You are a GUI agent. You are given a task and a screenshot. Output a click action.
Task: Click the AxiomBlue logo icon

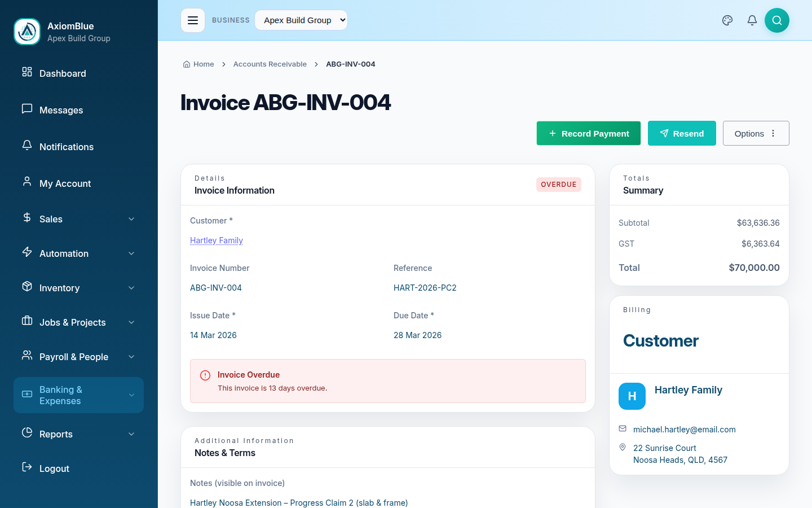coord(27,32)
